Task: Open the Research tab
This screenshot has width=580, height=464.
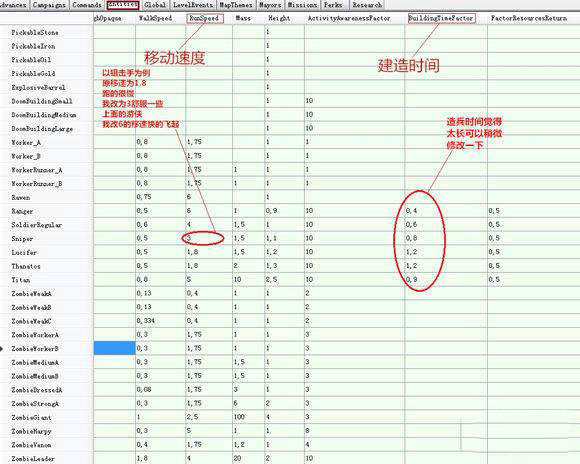Action: [367, 5]
